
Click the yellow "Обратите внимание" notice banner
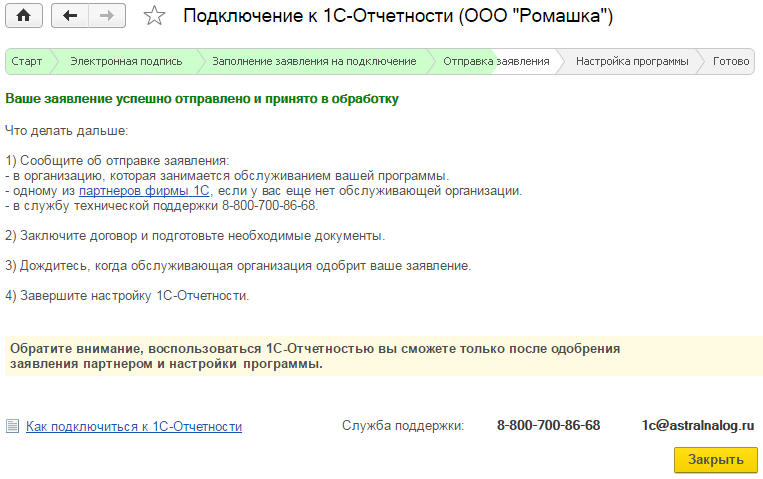pyautogui.click(x=381, y=356)
